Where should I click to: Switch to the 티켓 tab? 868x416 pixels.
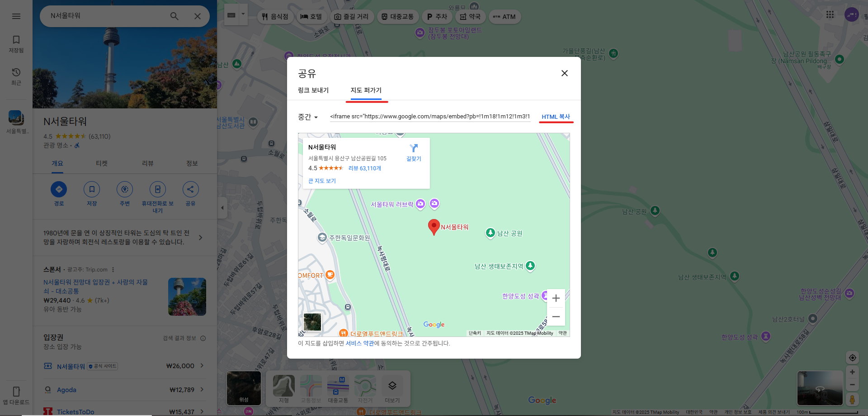tap(102, 163)
